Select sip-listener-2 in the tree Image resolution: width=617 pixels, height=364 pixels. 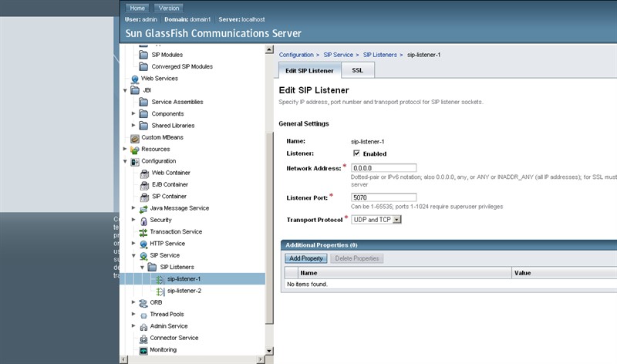[x=184, y=291]
